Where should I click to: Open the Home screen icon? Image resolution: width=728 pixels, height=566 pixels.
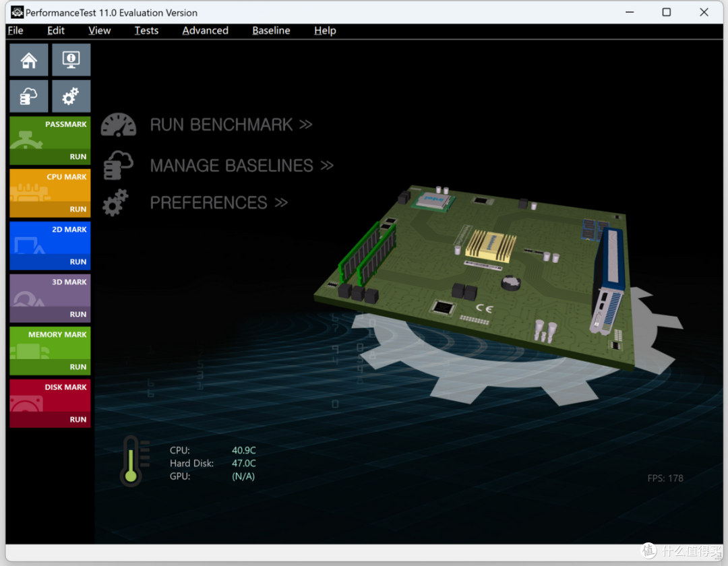29,60
